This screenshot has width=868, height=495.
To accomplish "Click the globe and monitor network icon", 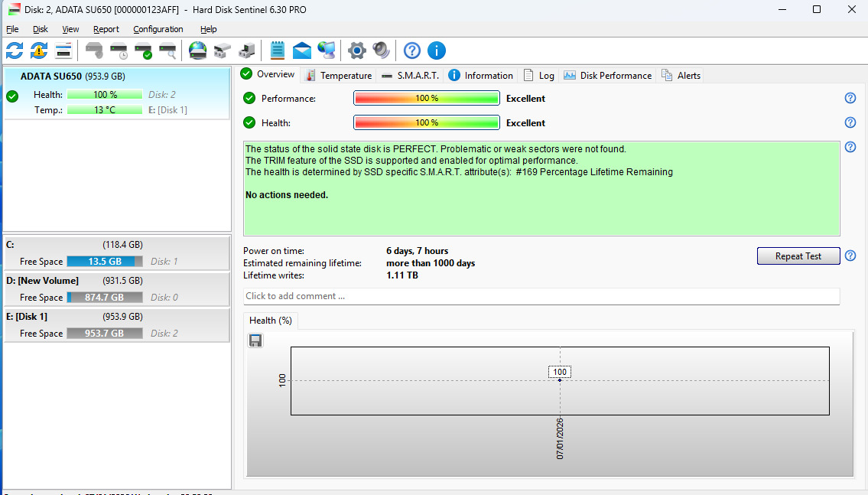I will [x=326, y=51].
